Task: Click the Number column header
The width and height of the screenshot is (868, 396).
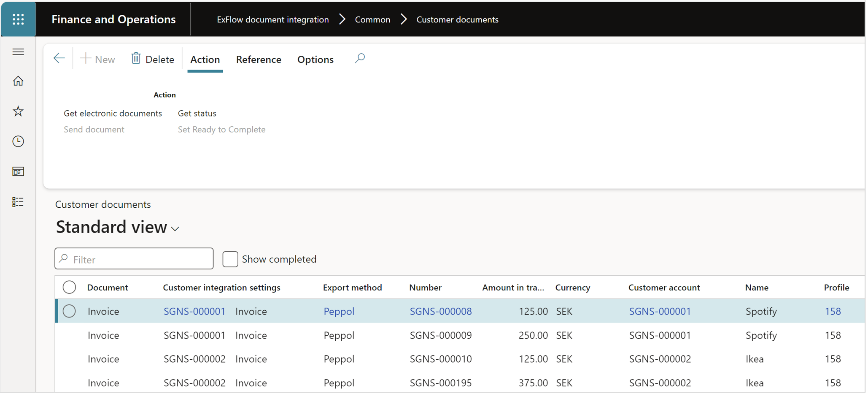Action: [x=425, y=288]
